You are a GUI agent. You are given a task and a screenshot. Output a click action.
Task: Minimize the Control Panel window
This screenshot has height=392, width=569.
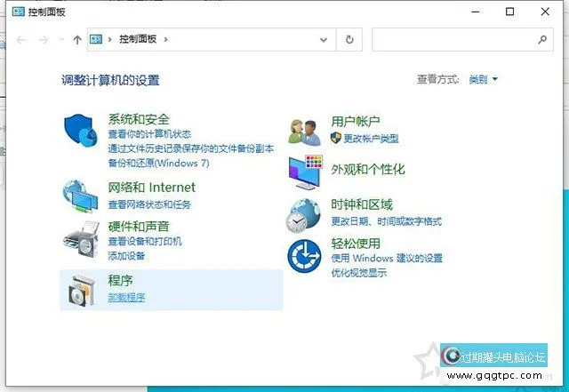(x=476, y=12)
